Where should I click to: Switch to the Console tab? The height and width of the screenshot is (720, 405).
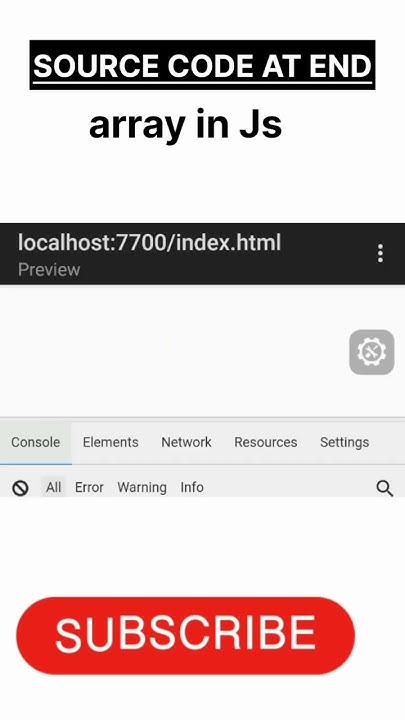[x=35, y=442]
